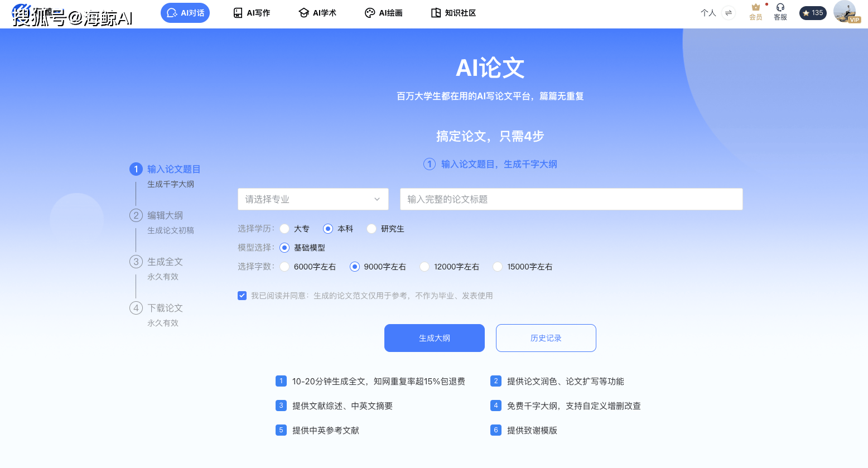Click the 知识社区 book icon
This screenshot has height=468, width=868.
click(436, 13)
